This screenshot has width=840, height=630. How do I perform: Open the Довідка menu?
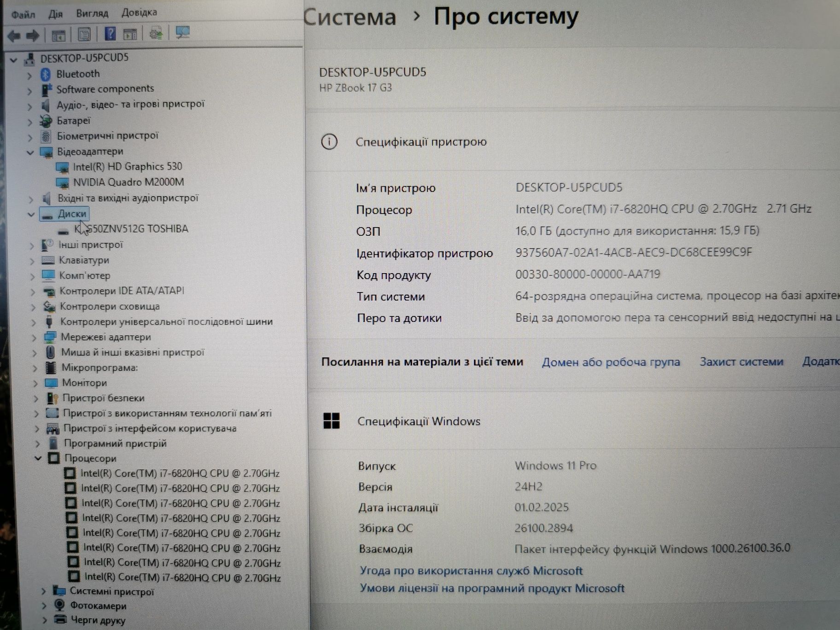click(139, 12)
